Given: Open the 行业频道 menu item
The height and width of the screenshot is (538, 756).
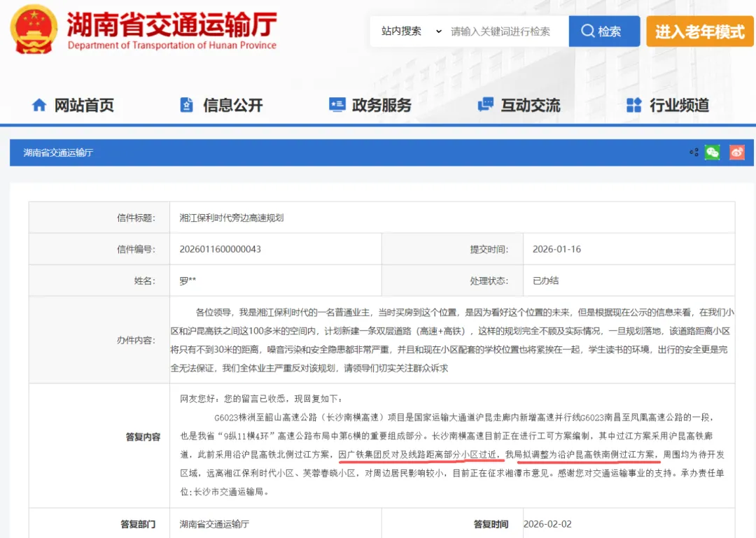Looking at the screenshot, I should 679,105.
